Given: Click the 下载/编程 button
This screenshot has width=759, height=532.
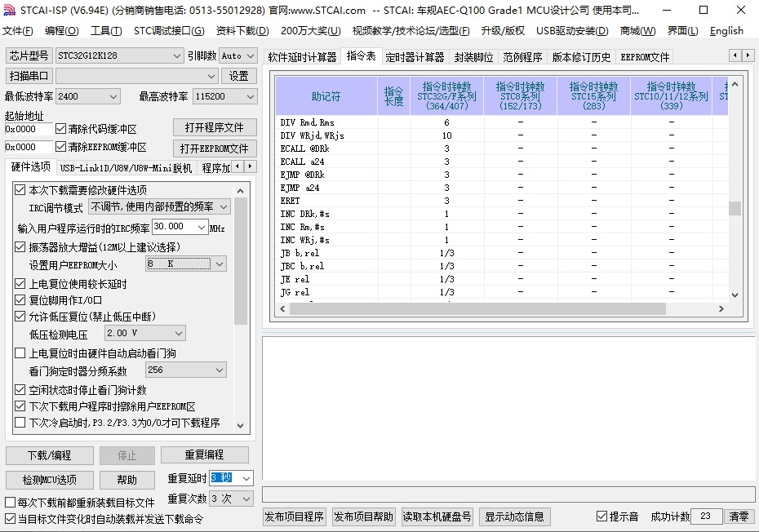Looking at the screenshot, I should click(49, 454).
